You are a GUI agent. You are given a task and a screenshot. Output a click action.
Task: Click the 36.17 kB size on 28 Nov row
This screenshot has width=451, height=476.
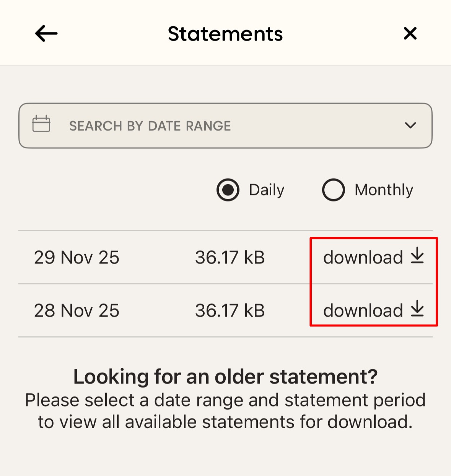tap(230, 310)
